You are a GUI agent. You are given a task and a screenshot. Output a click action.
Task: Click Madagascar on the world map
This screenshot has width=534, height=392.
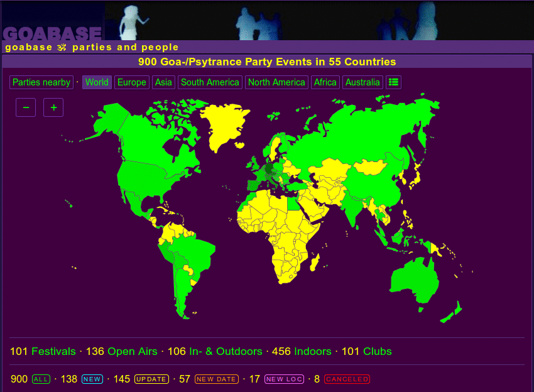click(315, 262)
